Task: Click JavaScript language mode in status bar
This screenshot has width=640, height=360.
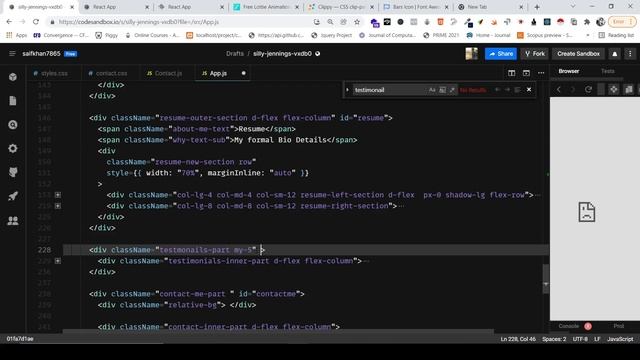Action: 620,339
